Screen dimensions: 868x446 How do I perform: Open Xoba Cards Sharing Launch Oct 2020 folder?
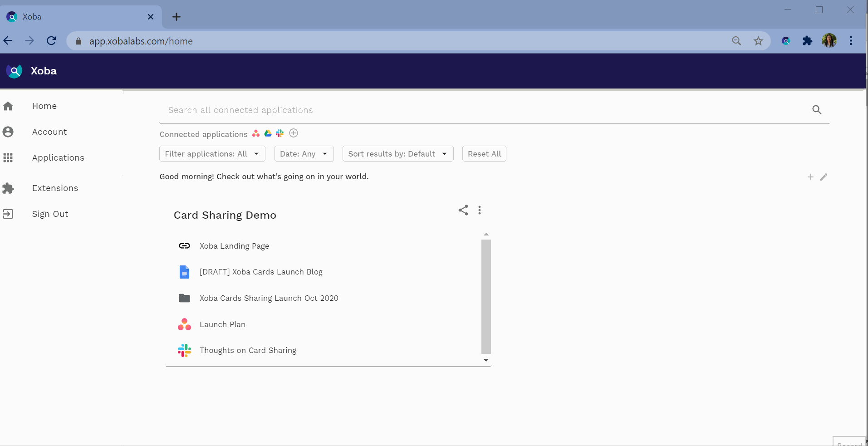coord(269,298)
